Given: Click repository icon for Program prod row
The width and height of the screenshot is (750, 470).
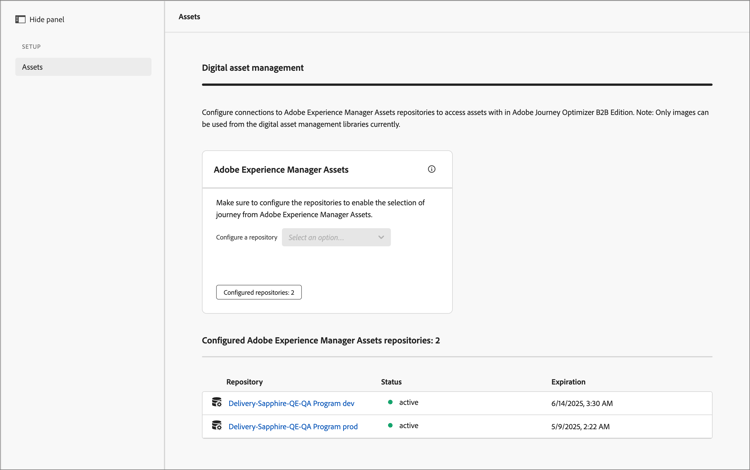Looking at the screenshot, I should [x=217, y=426].
